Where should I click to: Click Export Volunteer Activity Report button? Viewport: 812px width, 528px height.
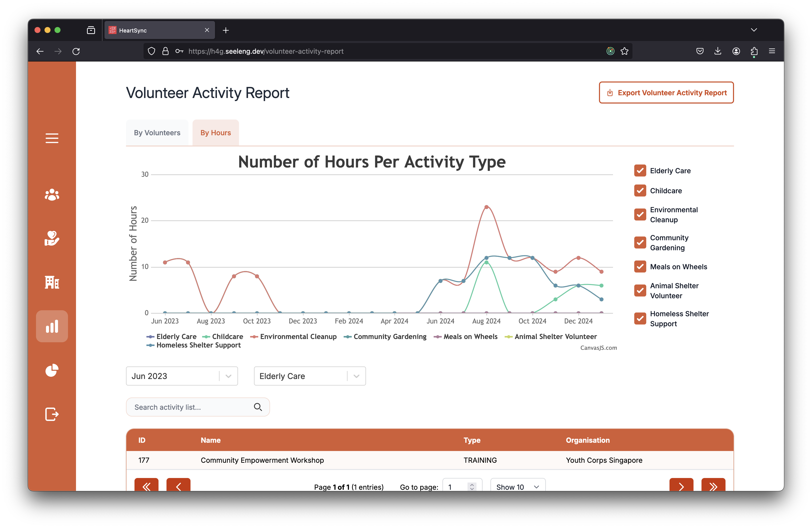click(x=666, y=92)
